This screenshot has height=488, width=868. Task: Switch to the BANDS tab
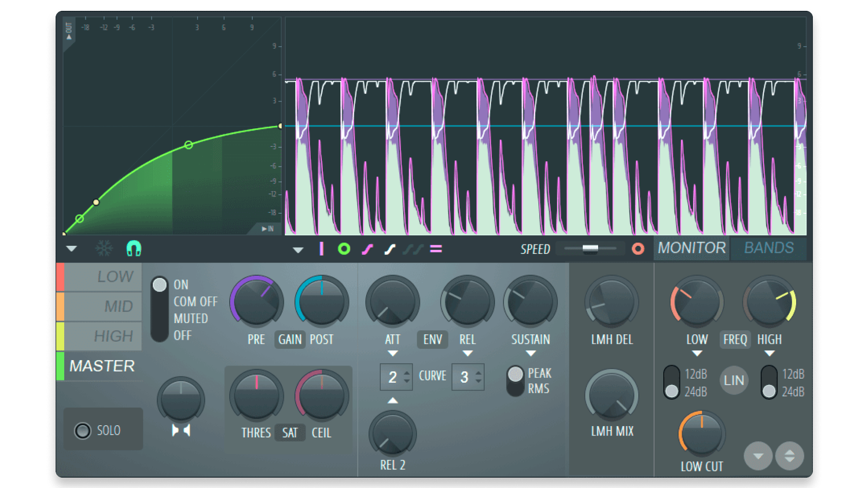click(x=769, y=248)
